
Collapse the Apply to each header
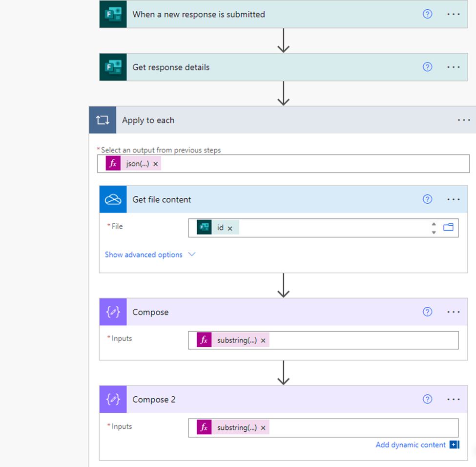point(283,120)
